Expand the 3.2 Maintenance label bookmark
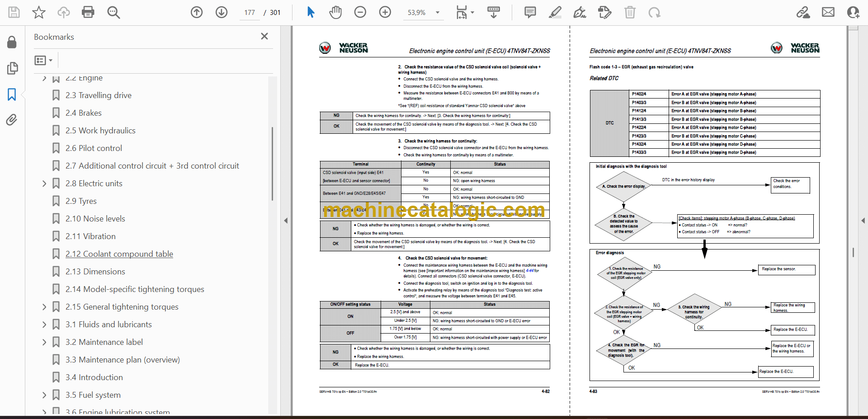 [44, 342]
